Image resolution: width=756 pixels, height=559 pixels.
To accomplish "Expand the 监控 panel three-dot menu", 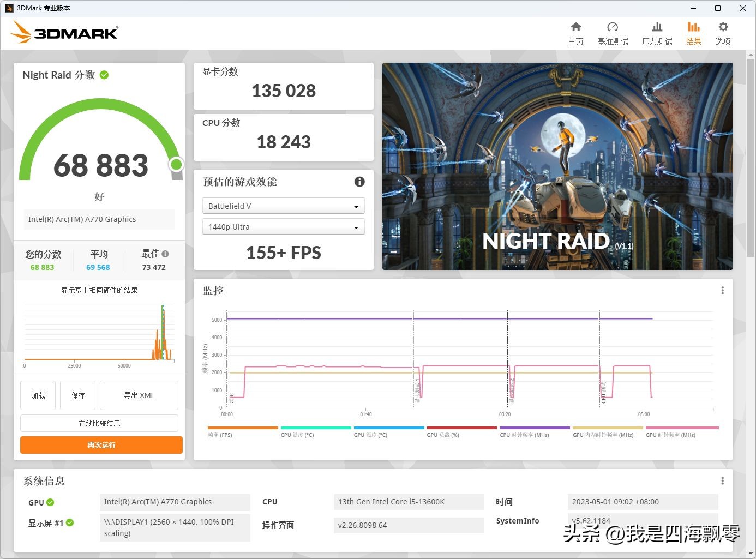I will (x=722, y=290).
